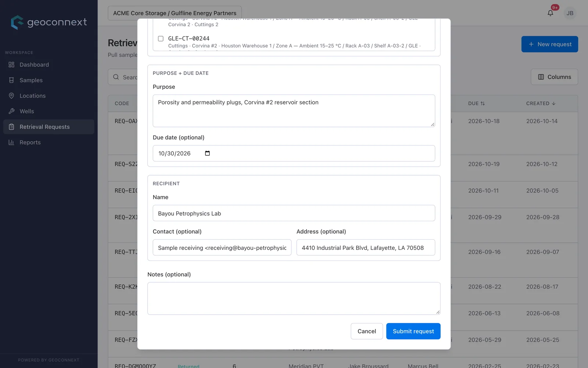
Task: Click the Retrieval Requests clipboard icon
Action: click(x=11, y=127)
